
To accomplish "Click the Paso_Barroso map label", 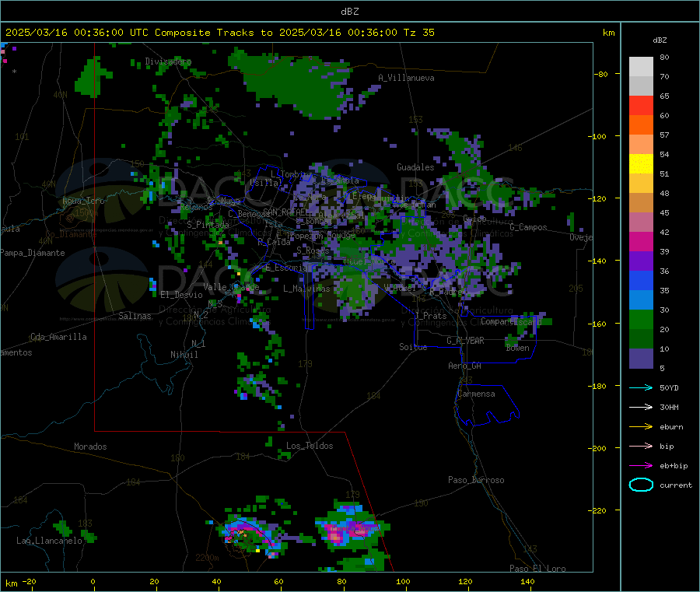I will [476, 480].
